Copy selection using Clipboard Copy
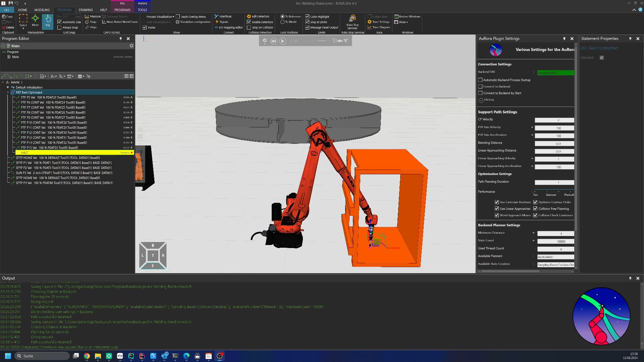Viewport: 644px width, 362px height. tap(7, 16)
